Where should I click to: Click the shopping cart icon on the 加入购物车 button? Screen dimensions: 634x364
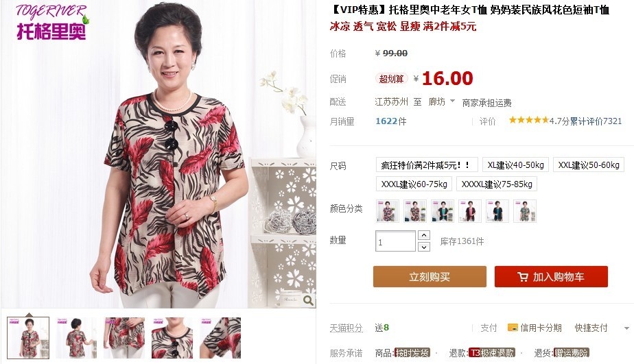point(522,277)
